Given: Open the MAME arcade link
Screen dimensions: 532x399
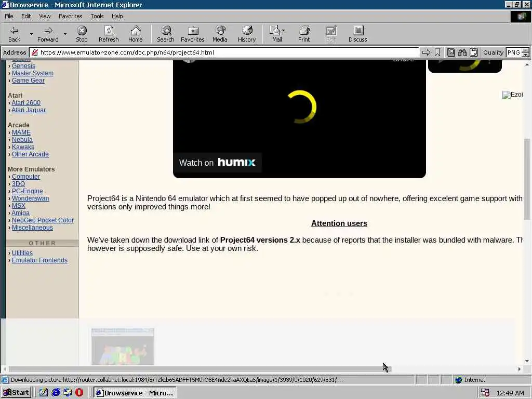Looking at the screenshot, I should [21, 132].
